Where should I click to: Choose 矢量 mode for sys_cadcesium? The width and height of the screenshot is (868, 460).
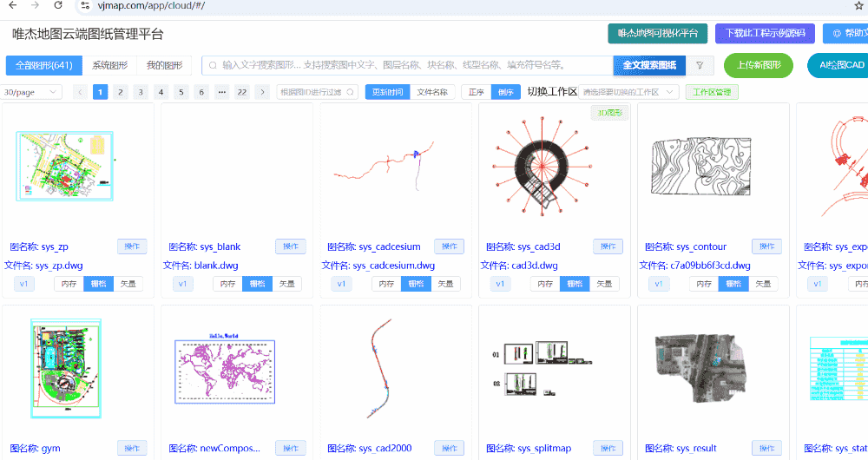[445, 284]
